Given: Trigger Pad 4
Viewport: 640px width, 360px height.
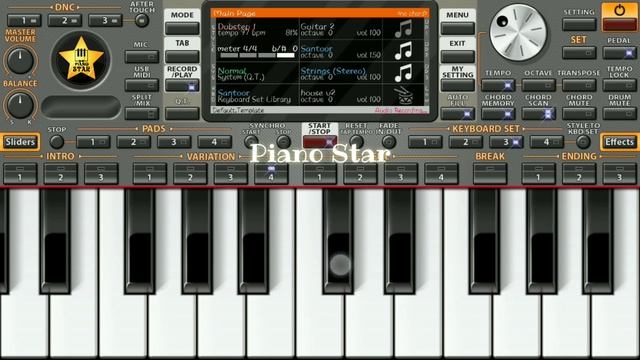Looking at the screenshot, I should 214,142.
